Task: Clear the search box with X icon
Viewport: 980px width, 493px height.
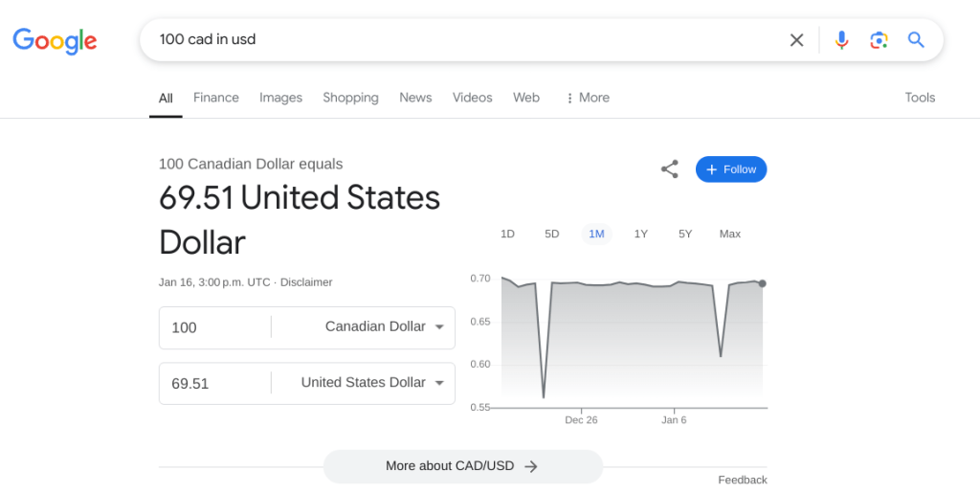Action: (796, 40)
